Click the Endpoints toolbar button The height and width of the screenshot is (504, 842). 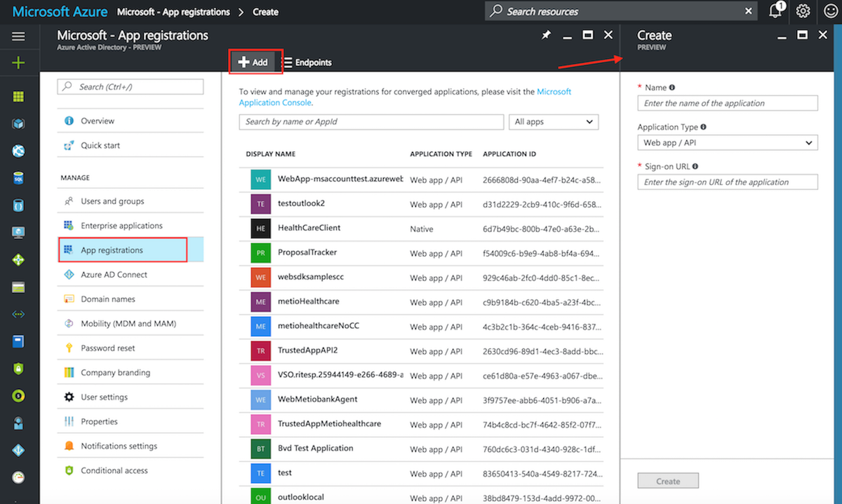click(x=308, y=62)
